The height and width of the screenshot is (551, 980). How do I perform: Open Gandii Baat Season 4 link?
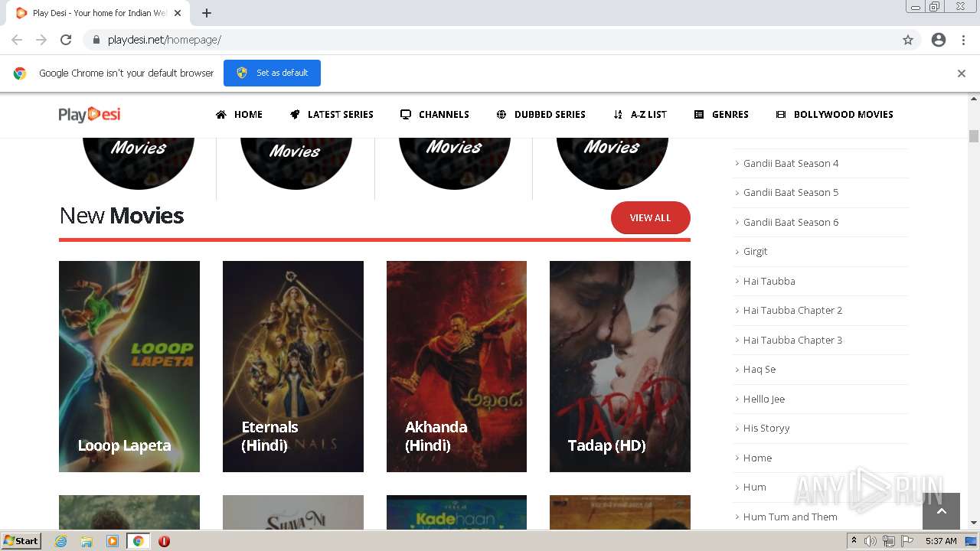[791, 163]
